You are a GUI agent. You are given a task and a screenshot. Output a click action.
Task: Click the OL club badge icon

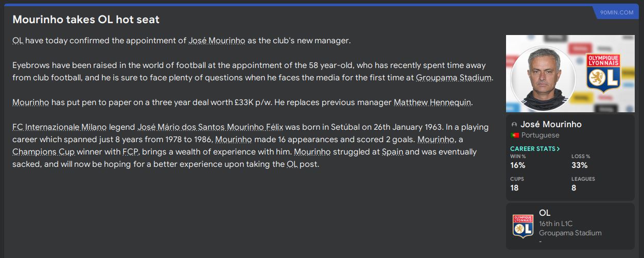(x=523, y=227)
